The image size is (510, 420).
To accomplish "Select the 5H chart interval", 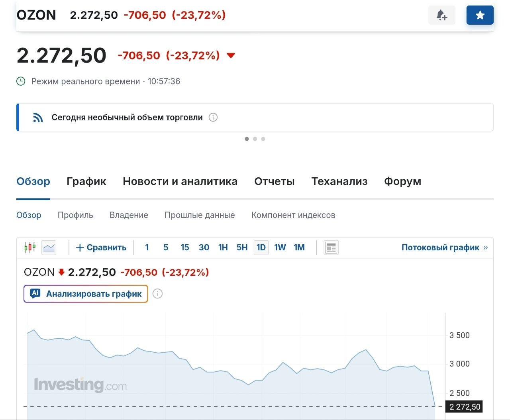I will pos(242,247).
